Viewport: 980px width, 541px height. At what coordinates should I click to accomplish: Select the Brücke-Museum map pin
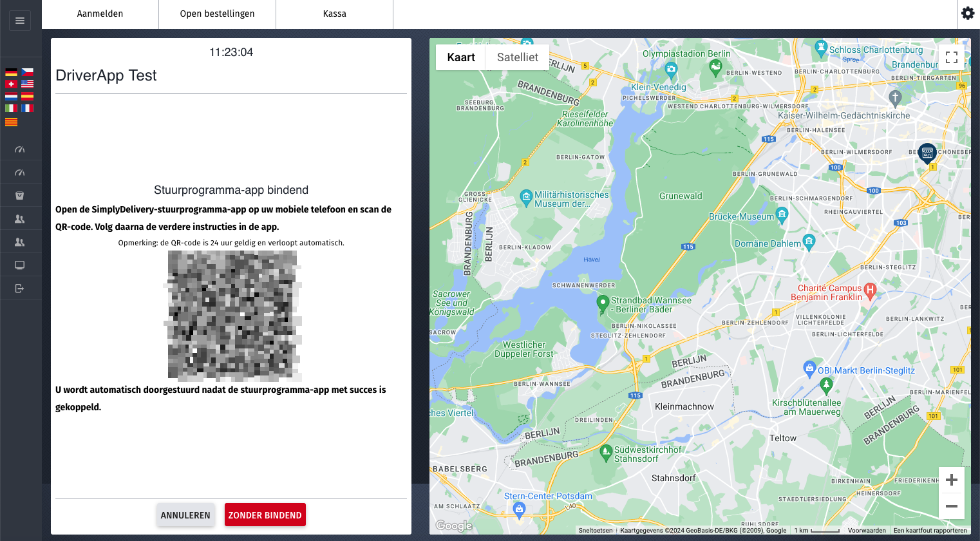[x=782, y=214]
